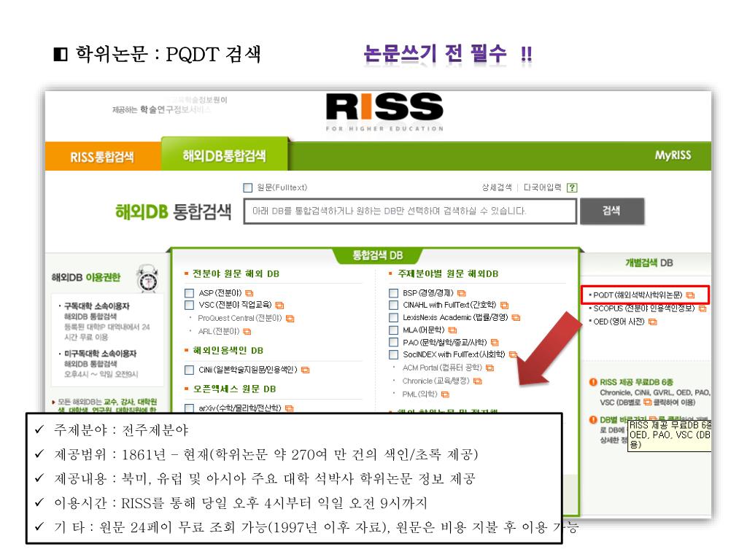
Task: Click the question mark help icon
Action: point(572,187)
